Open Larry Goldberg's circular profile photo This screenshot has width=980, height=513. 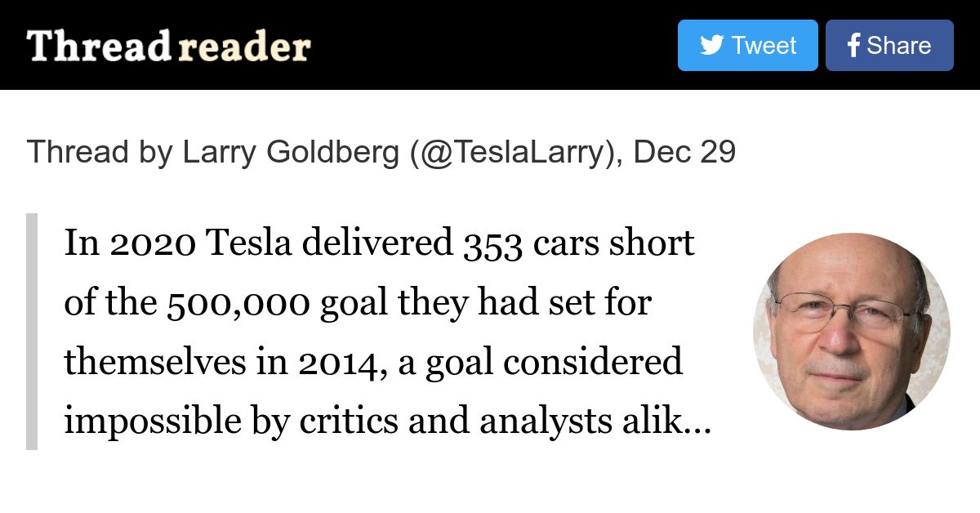click(851, 332)
